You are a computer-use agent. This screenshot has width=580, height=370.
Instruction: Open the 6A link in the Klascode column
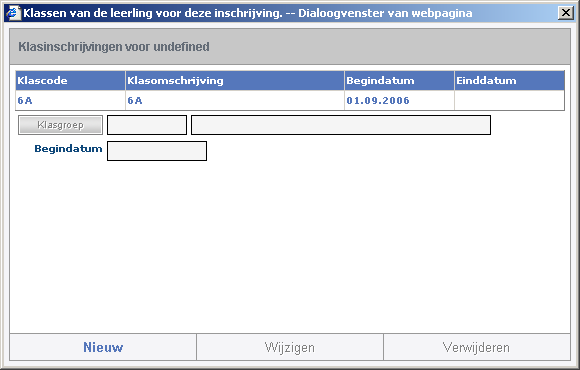[x=25, y=101]
